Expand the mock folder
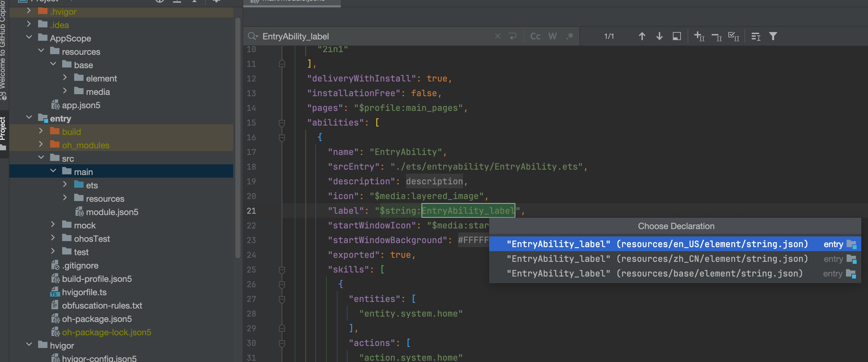This screenshot has height=362, width=868. (x=53, y=224)
